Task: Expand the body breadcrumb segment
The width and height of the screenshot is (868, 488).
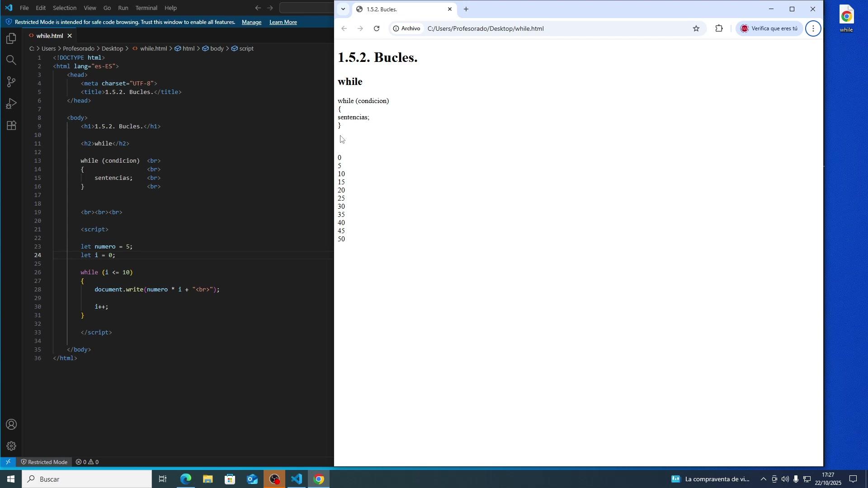Action: 213,48
